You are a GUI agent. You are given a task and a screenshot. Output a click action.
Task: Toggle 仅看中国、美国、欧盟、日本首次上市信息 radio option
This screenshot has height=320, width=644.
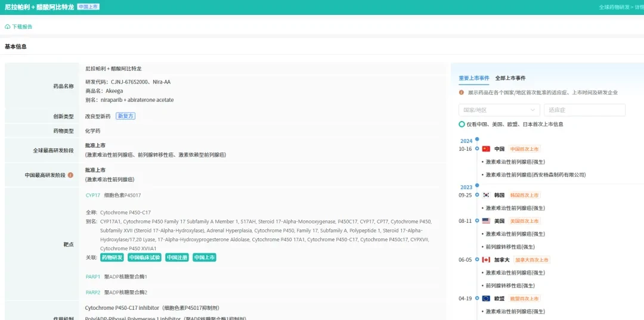(x=462, y=125)
